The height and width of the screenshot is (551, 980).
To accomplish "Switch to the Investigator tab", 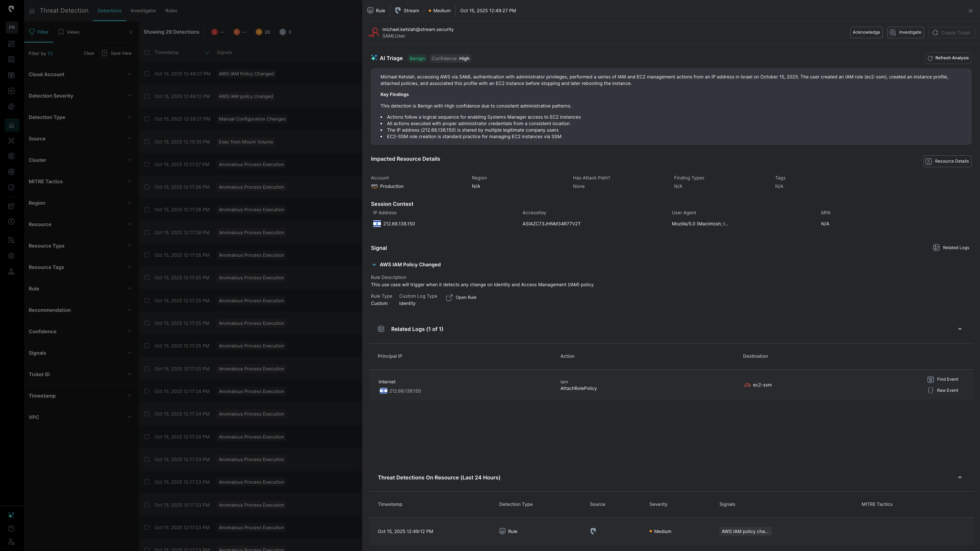I will pyautogui.click(x=143, y=11).
